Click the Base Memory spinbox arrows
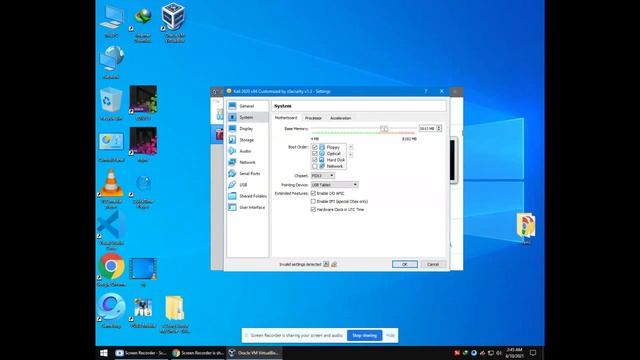640x360 pixels. pyautogui.click(x=439, y=129)
